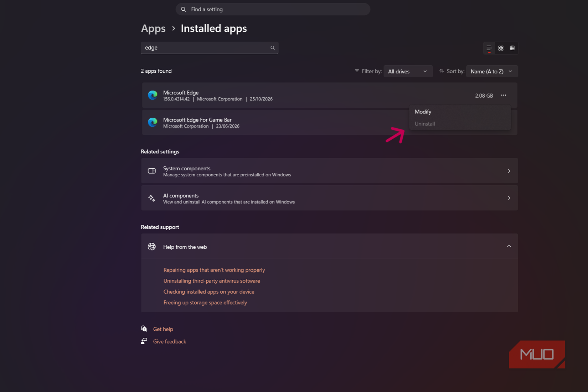This screenshot has height=392, width=588.
Task: Switch to list view layout
Action: coord(489,48)
